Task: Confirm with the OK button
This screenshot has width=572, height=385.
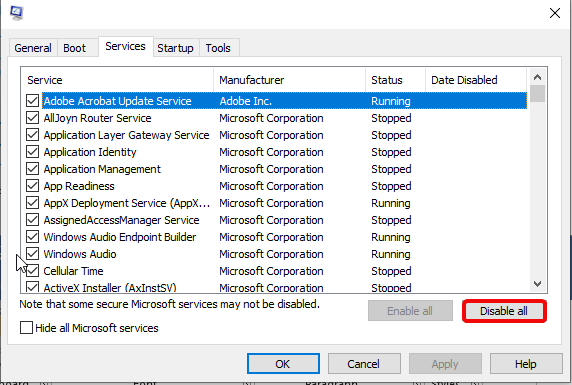Action: (x=283, y=364)
